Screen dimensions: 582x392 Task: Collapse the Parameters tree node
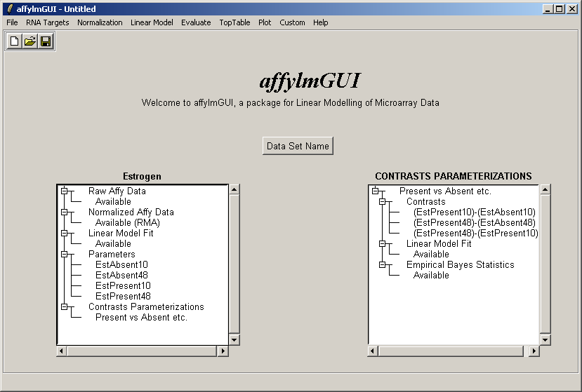(64, 254)
